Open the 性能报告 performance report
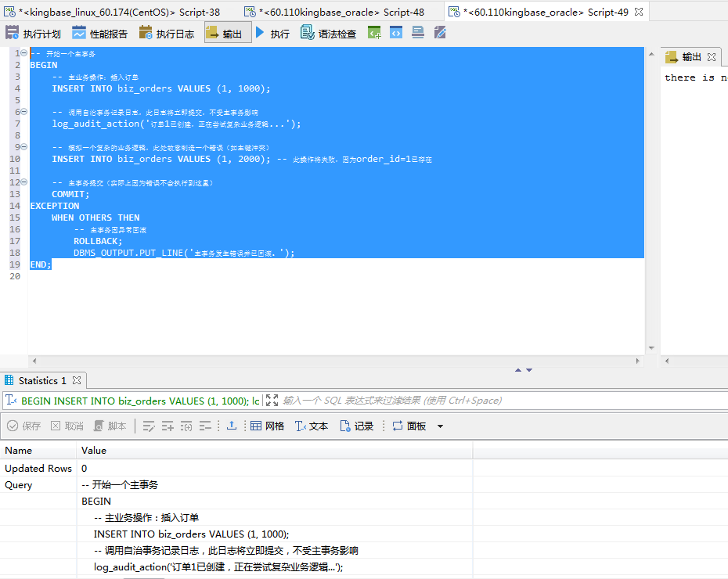 pos(99,34)
